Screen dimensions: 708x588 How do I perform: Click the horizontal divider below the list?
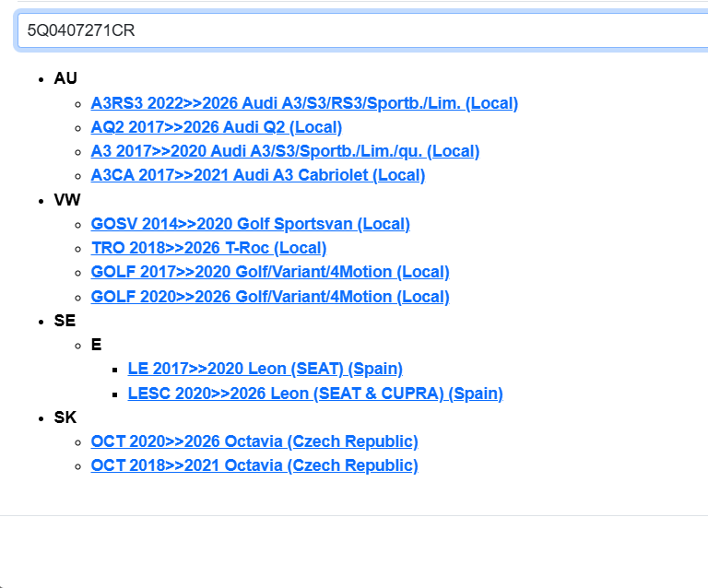click(x=354, y=515)
